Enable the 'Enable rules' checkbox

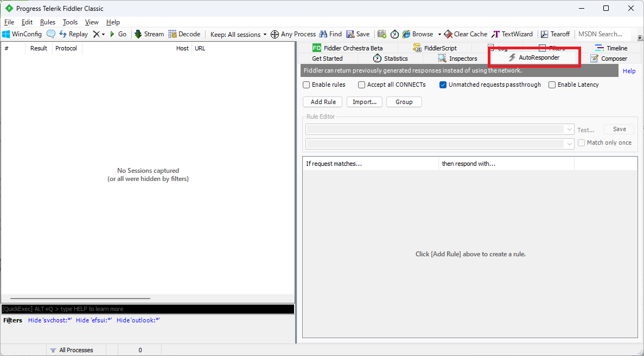pyautogui.click(x=306, y=85)
